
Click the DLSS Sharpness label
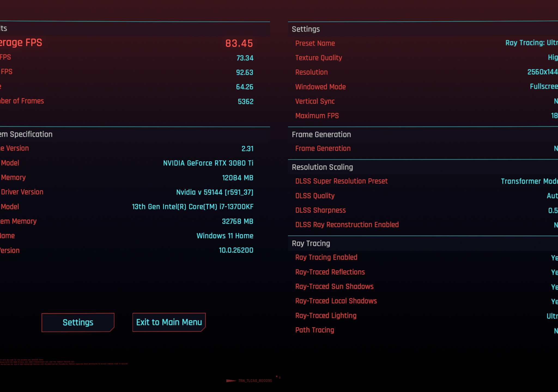click(320, 210)
